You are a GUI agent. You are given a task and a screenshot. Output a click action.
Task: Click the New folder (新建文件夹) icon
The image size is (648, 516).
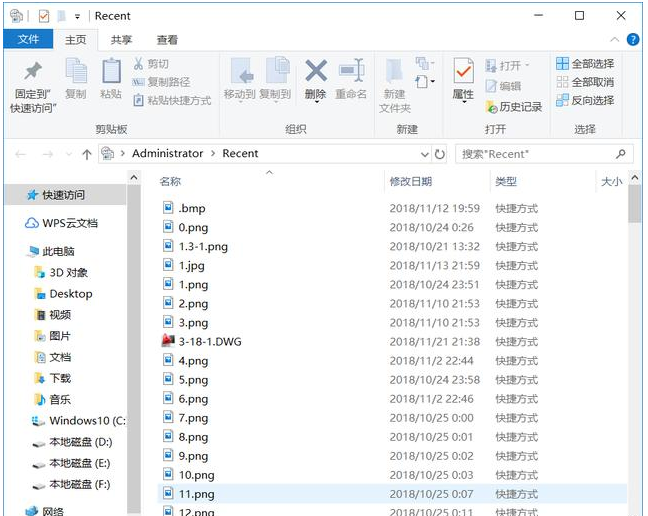click(394, 71)
